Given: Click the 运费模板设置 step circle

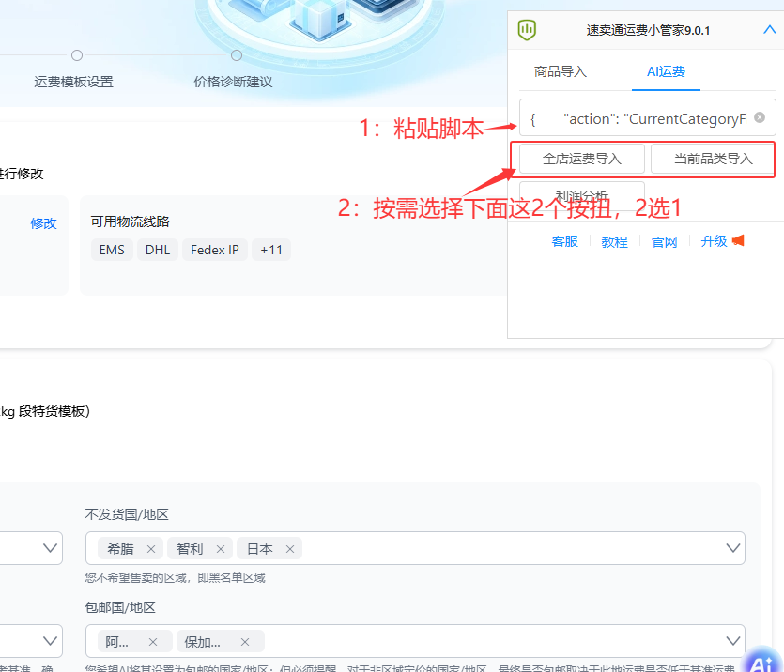Looking at the screenshot, I should (x=76, y=55).
